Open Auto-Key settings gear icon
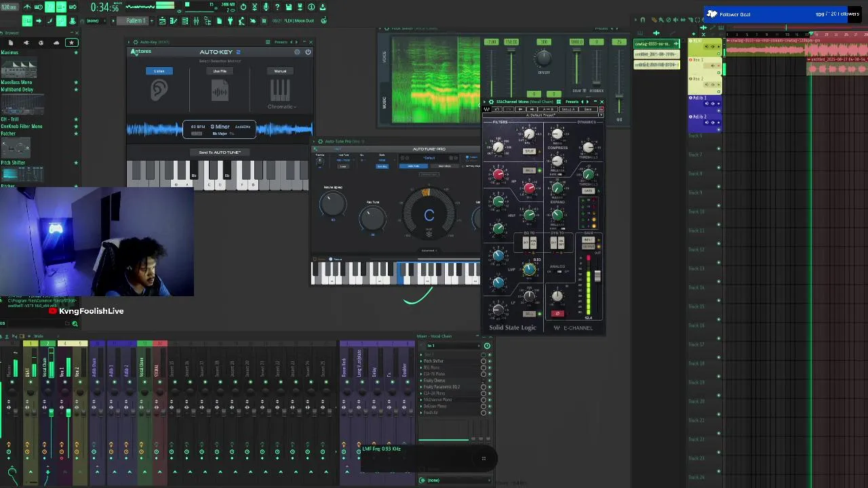 click(296, 52)
